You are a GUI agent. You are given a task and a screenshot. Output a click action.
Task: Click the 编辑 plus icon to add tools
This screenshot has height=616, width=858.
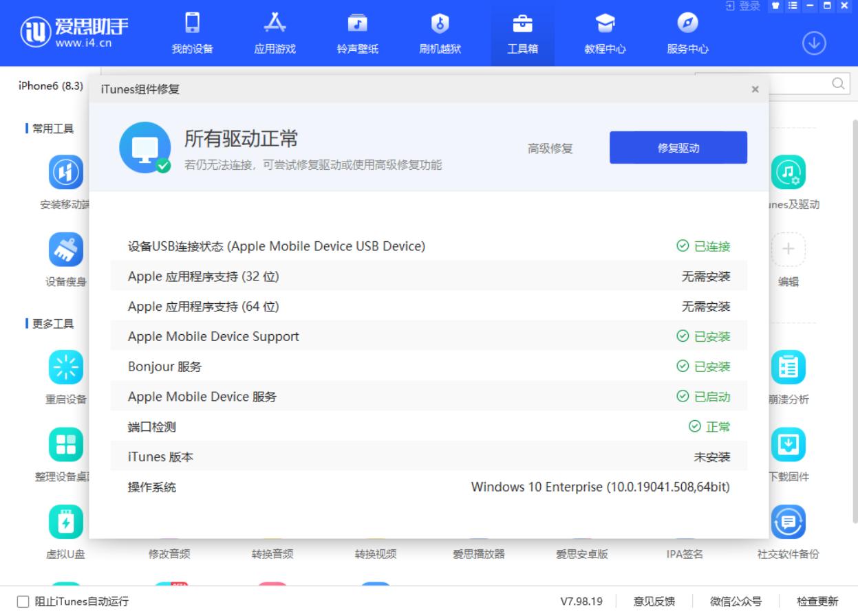tap(788, 251)
